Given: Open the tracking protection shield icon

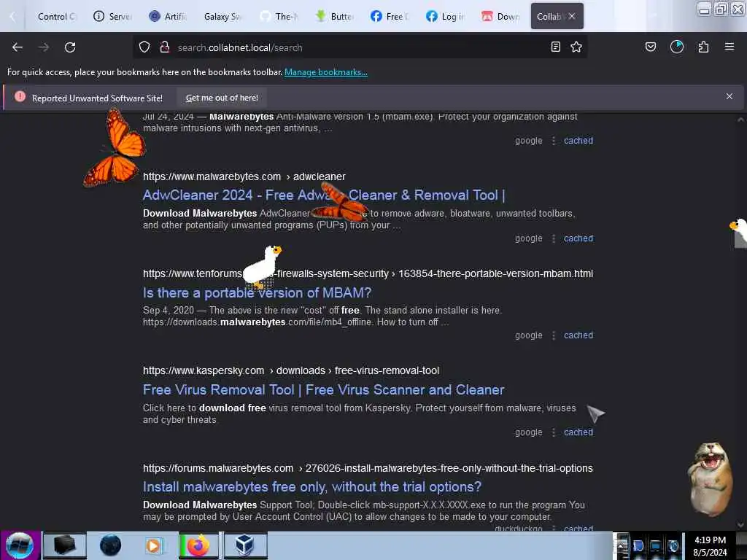Looking at the screenshot, I should 144,47.
